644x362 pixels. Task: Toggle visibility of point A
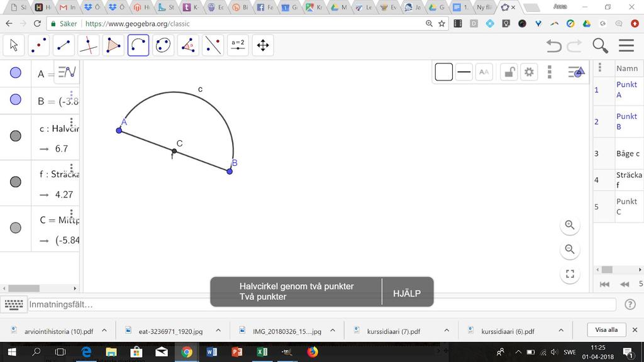click(16, 73)
